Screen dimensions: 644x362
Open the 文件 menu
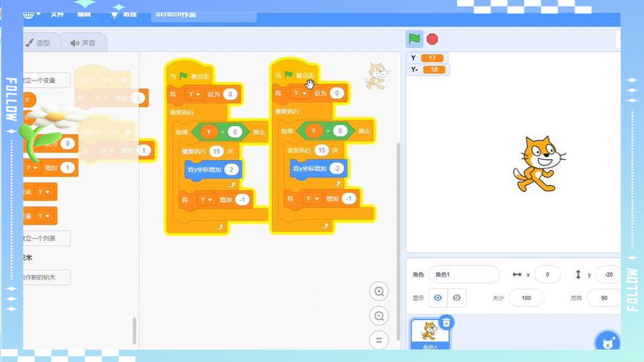pos(57,14)
